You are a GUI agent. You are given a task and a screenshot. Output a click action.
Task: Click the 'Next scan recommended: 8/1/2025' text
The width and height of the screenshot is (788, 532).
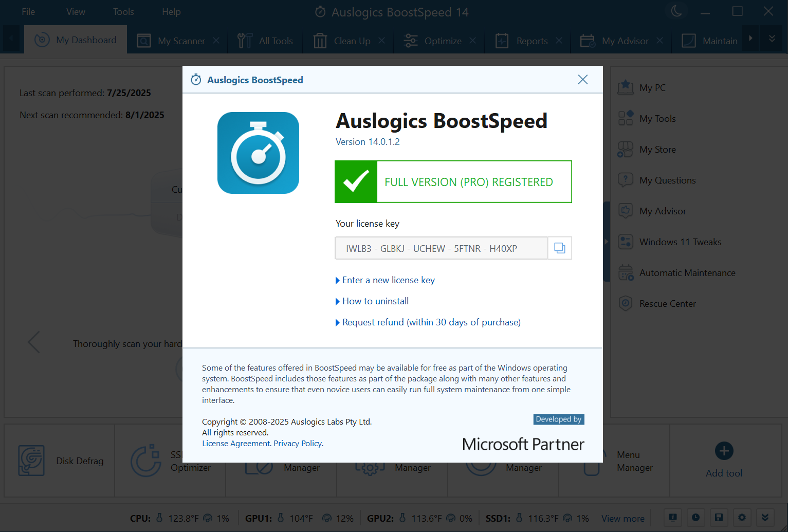coord(92,115)
